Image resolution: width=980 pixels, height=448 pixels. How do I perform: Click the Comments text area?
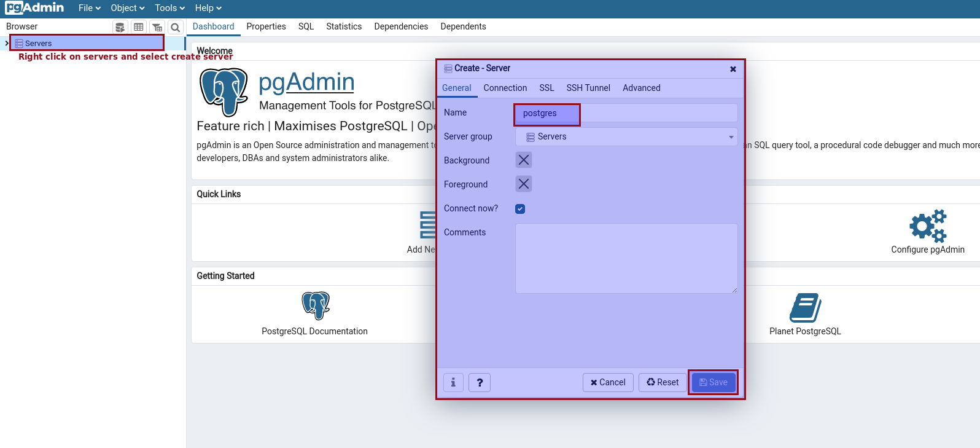(x=626, y=258)
